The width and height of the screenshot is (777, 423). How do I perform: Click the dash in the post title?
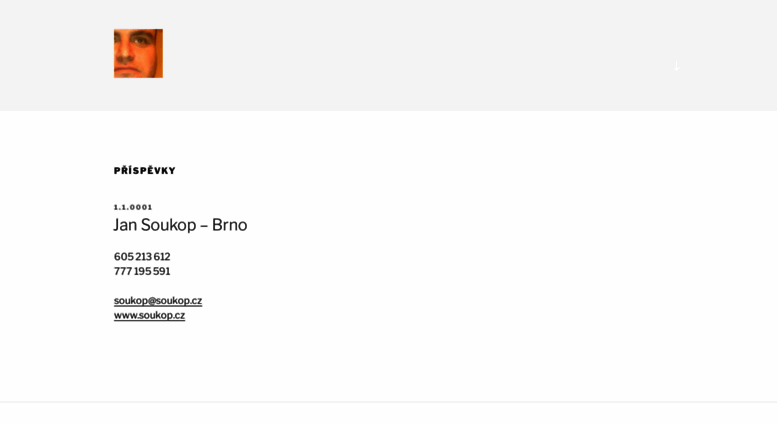(x=204, y=226)
